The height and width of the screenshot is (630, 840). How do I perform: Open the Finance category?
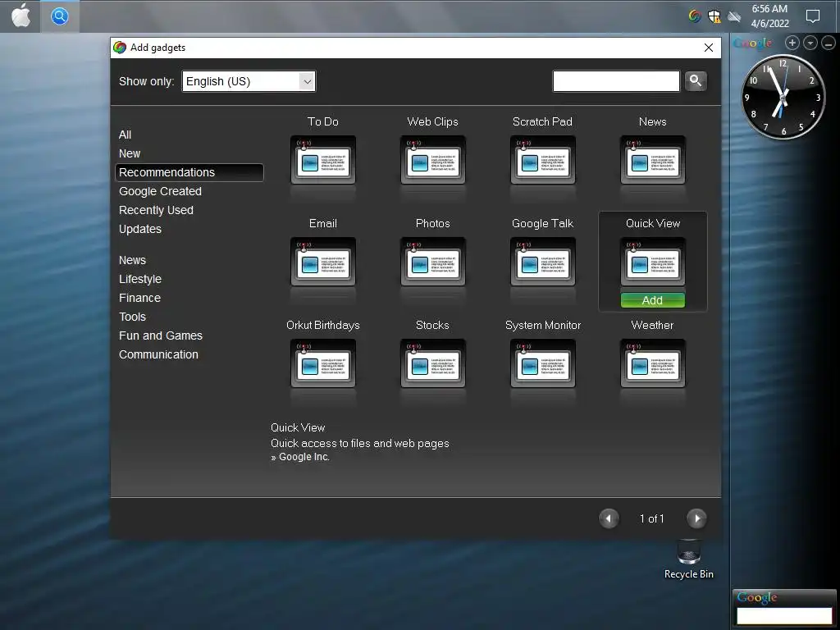point(139,298)
